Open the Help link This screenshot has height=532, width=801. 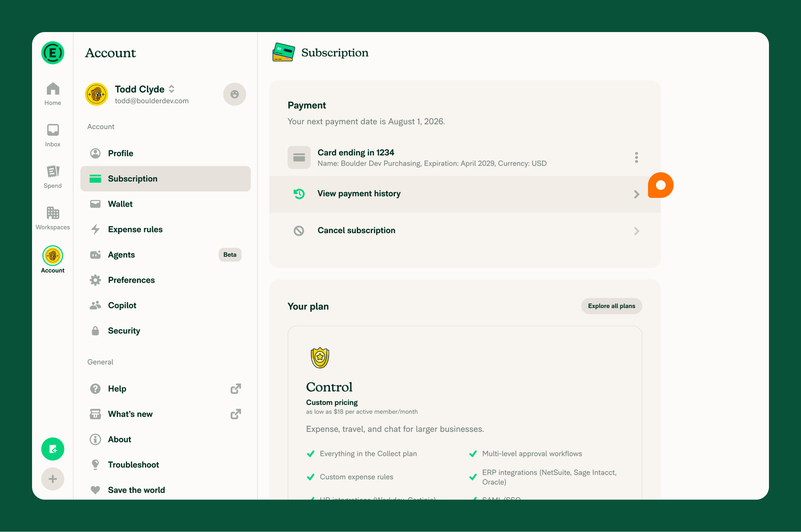165,389
